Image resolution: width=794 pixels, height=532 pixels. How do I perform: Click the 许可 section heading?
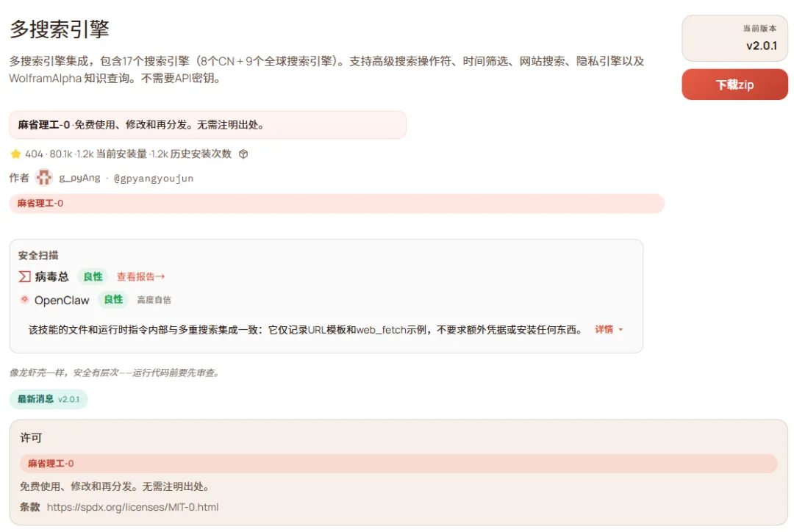31,438
